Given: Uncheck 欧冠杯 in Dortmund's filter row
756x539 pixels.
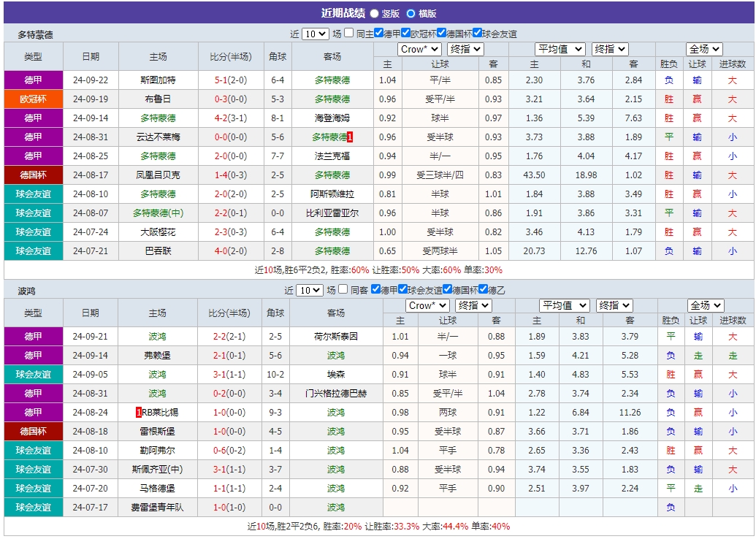Looking at the screenshot, I should pyautogui.click(x=405, y=31).
